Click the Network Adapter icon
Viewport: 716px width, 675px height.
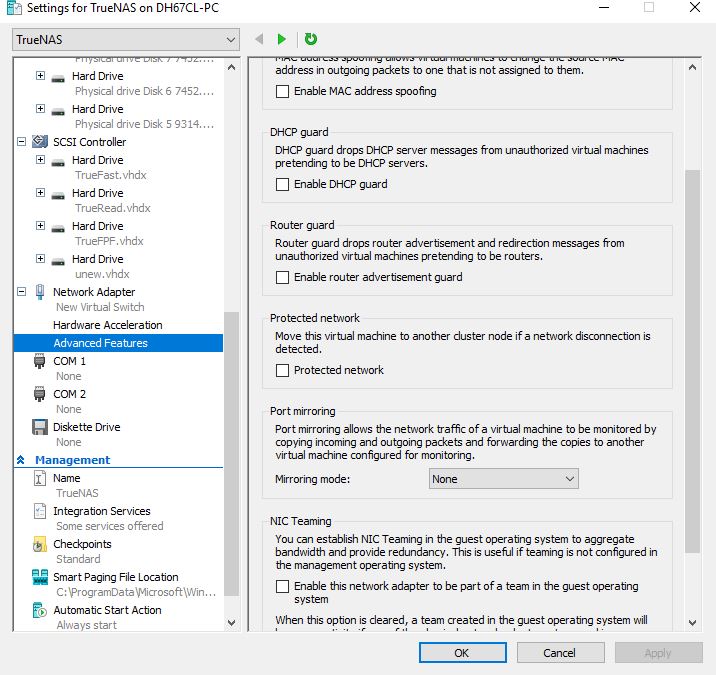click(40, 292)
